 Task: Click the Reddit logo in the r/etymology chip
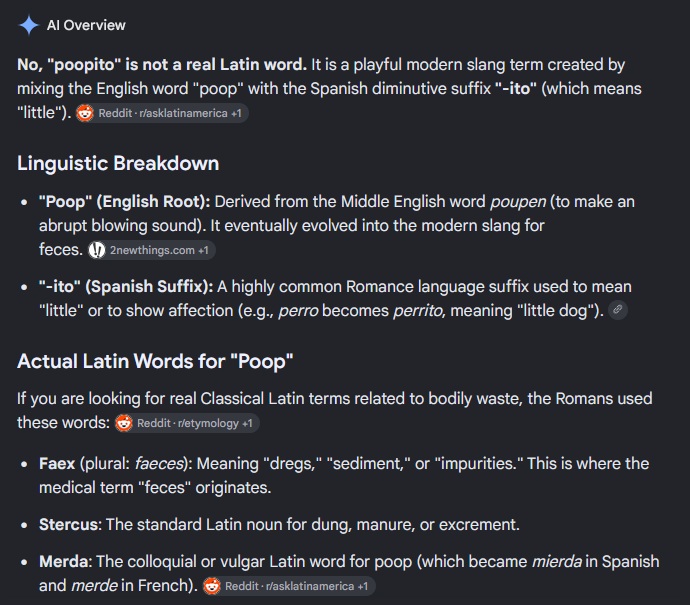124,423
